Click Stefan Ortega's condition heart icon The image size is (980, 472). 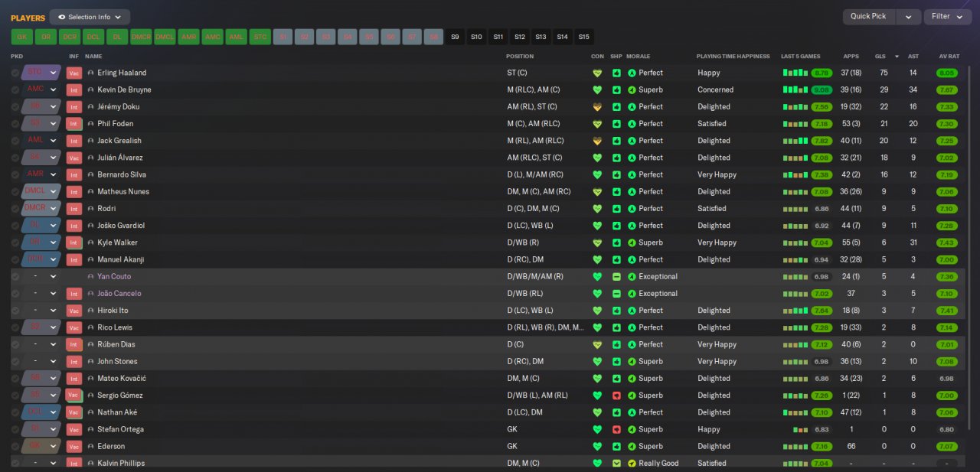point(597,430)
